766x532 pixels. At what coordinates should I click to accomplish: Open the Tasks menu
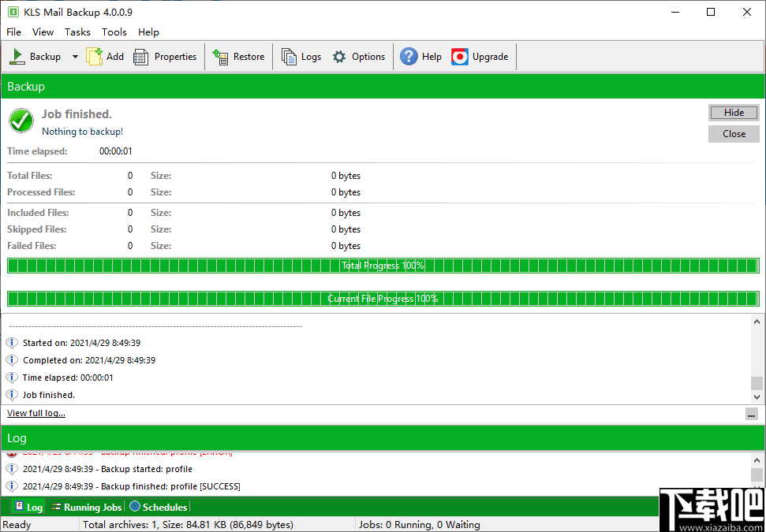click(77, 32)
